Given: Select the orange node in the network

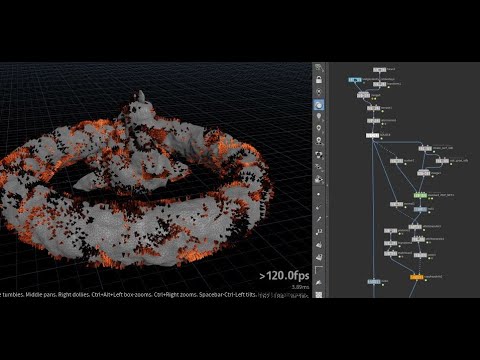Looking at the screenshot, I should click(x=417, y=277).
